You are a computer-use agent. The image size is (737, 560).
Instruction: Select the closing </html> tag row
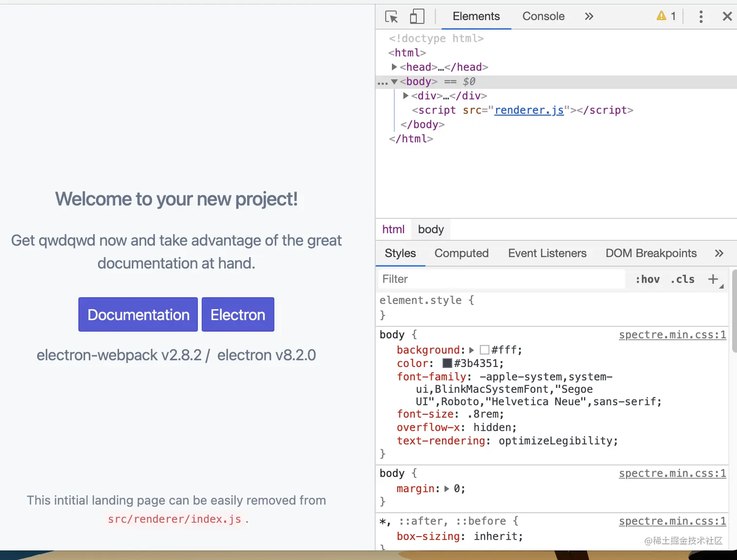coord(411,139)
